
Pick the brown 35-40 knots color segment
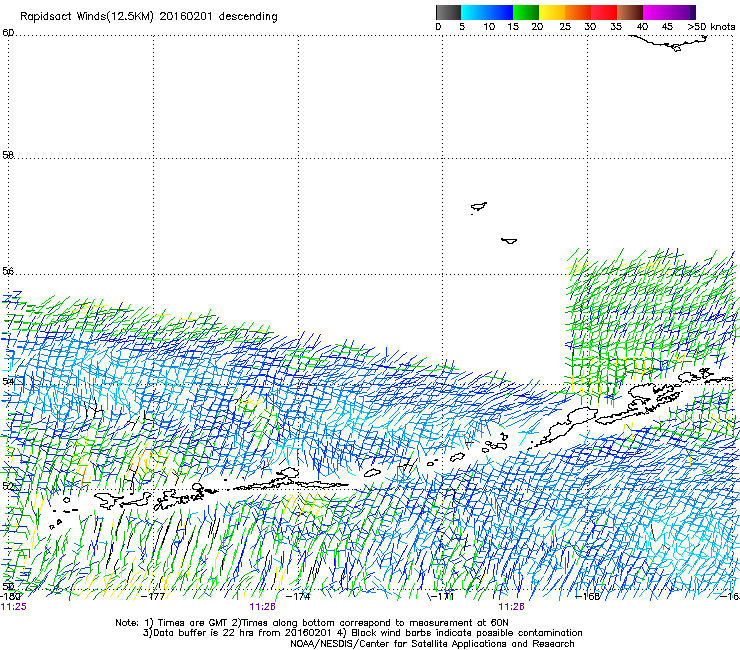(x=630, y=12)
